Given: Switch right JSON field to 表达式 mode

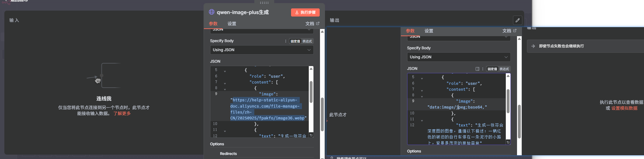Looking at the screenshot, I should pos(504,69).
